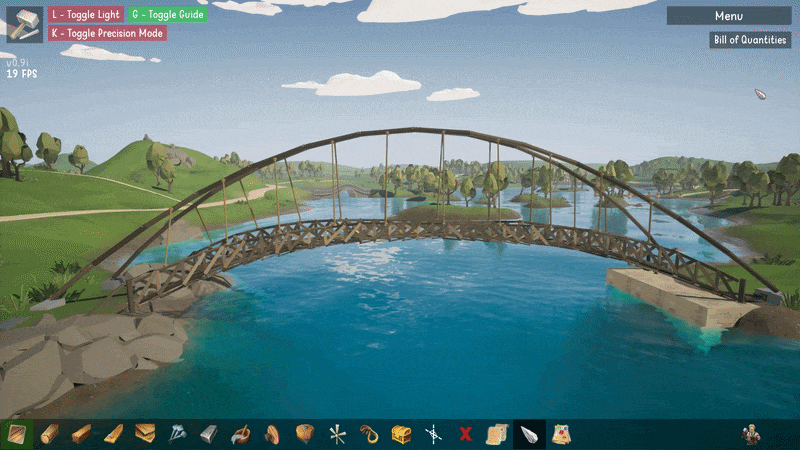Image resolution: width=800 pixels, height=450 pixels.
Task: Toggle Precision Mode label
Action: (x=106, y=33)
